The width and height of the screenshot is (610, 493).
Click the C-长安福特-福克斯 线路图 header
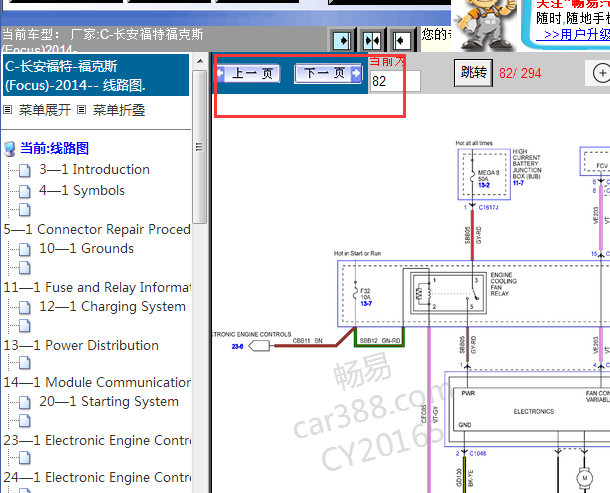96,75
